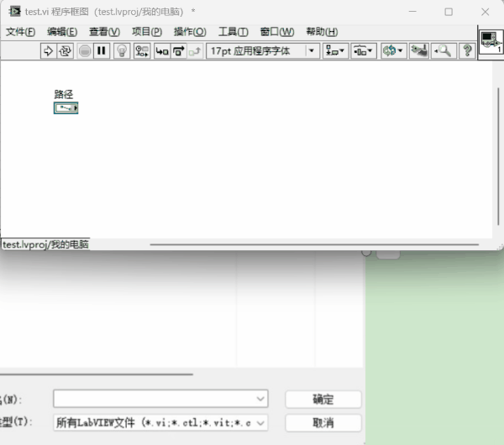Screen dimensions: 504x445
Task: Minimize the test.vi block diagram window
Action: [412, 12]
